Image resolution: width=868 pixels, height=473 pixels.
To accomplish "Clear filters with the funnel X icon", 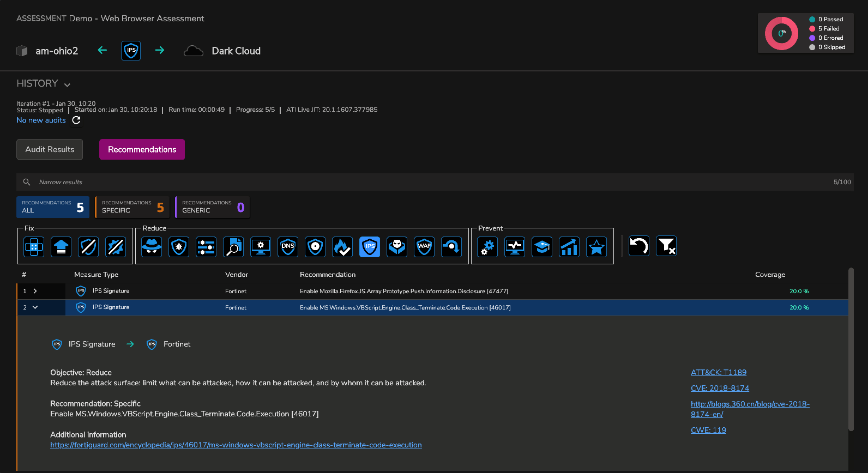I will click(666, 246).
